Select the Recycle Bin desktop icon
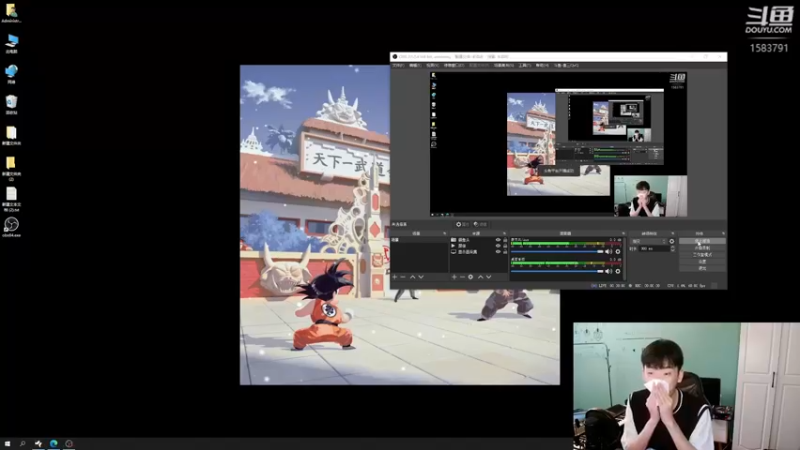Screen dimensions: 800x450 11,105
